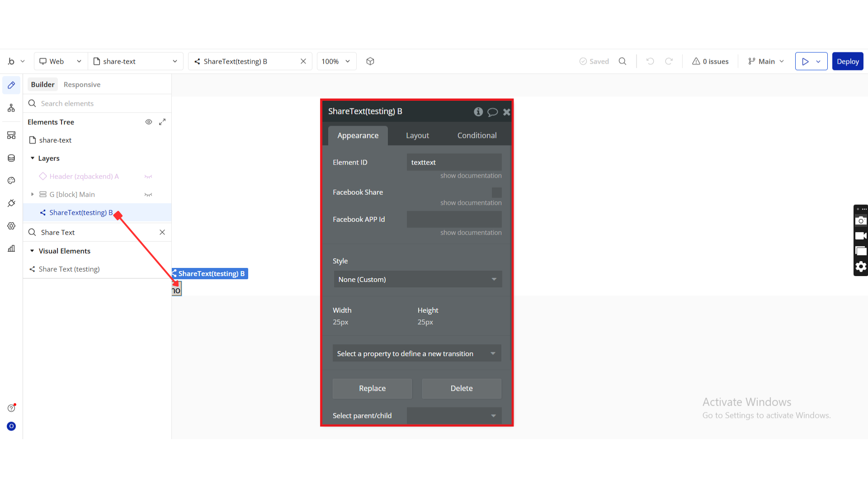Open the Plugins plug icon in sidebar
Image resolution: width=868 pixels, height=488 pixels.
[x=11, y=203]
